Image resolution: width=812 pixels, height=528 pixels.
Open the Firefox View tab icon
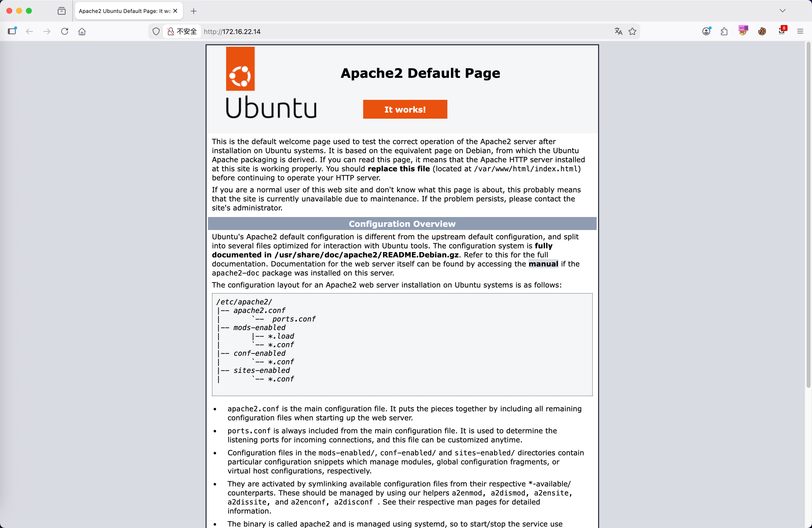pyautogui.click(x=61, y=11)
